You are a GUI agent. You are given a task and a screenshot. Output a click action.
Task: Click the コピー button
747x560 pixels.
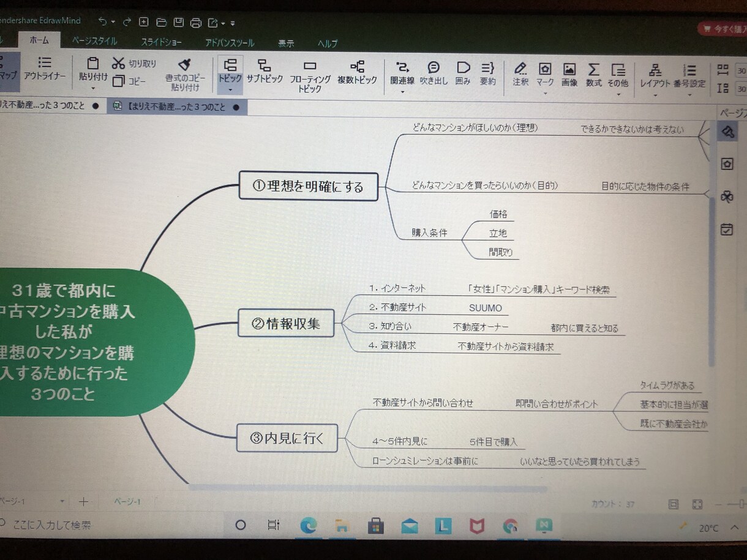[129, 81]
